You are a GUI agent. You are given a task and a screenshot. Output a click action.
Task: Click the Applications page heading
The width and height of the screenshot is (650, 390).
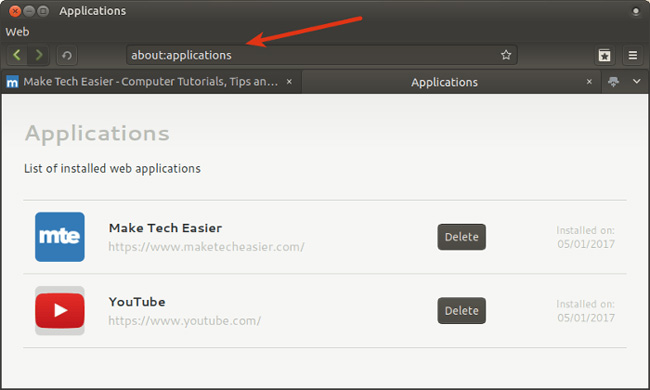coord(97,134)
